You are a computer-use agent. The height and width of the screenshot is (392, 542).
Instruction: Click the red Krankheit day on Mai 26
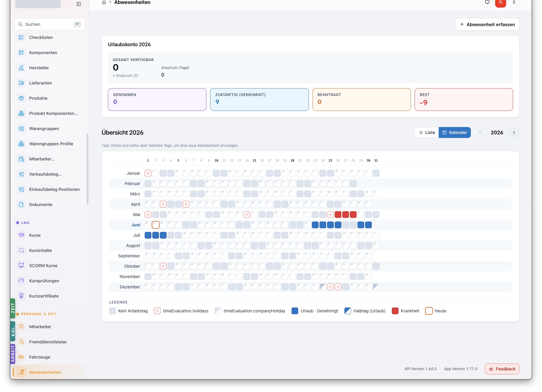[338, 215]
